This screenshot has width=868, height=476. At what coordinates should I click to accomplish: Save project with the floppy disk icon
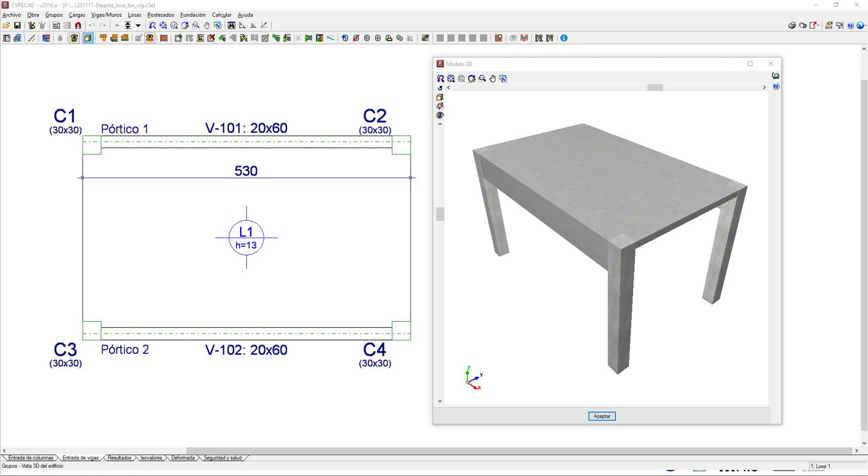(17, 25)
